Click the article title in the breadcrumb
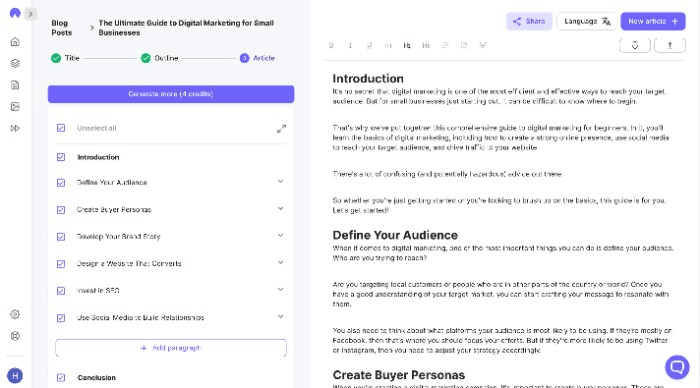 pos(186,28)
